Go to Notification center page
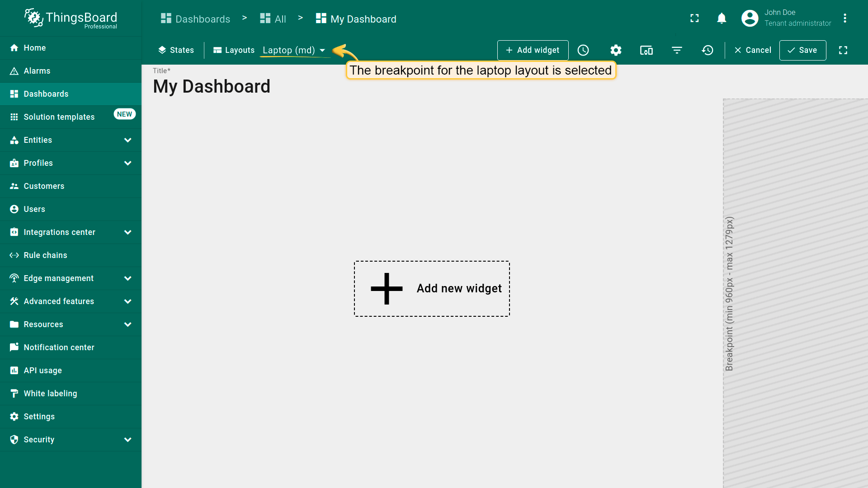Viewport: 868px width, 488px height. [x=59, y=347]
